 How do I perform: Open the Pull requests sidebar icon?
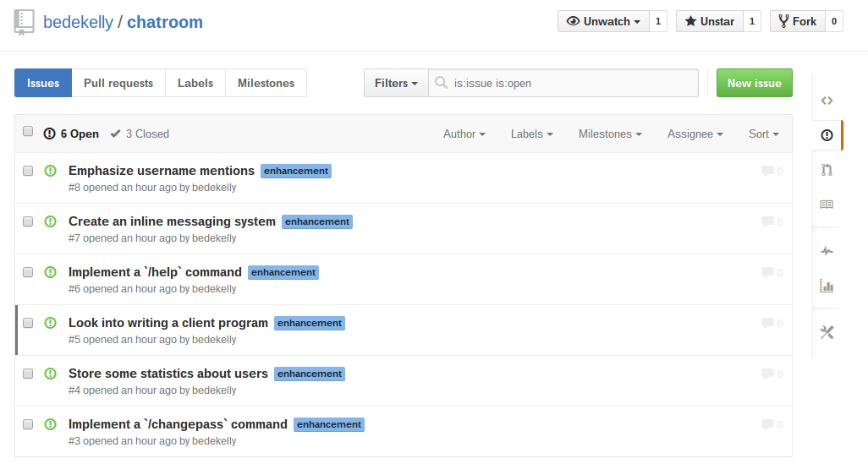[827, 170]
